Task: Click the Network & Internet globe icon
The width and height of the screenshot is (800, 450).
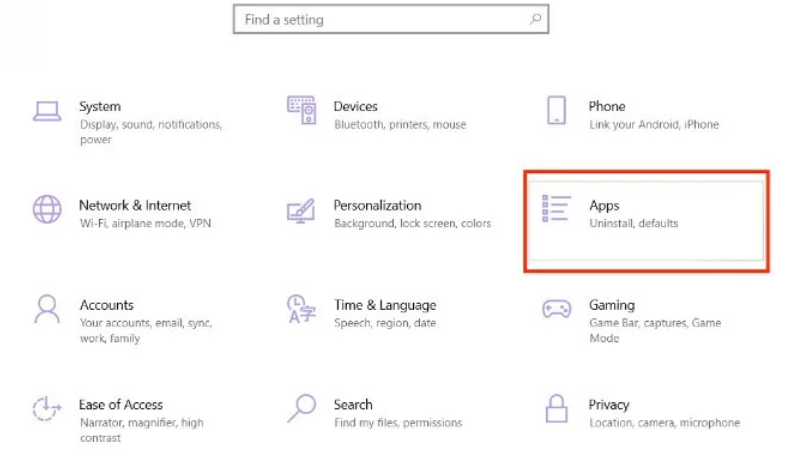Action: click(47, 209)
